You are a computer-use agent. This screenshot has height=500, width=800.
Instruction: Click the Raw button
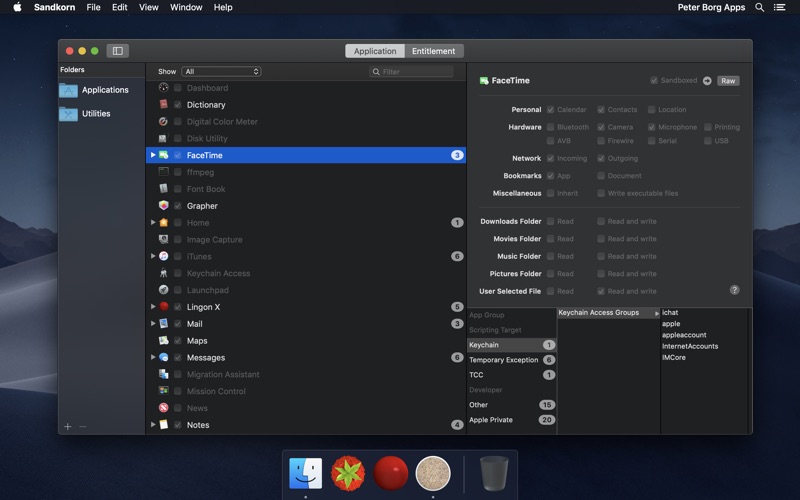pos(728,81)
